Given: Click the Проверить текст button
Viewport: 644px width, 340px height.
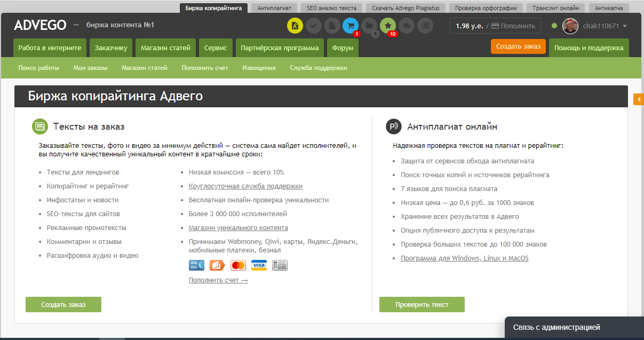Looking at the screenshot, I should tap(422, 305).
